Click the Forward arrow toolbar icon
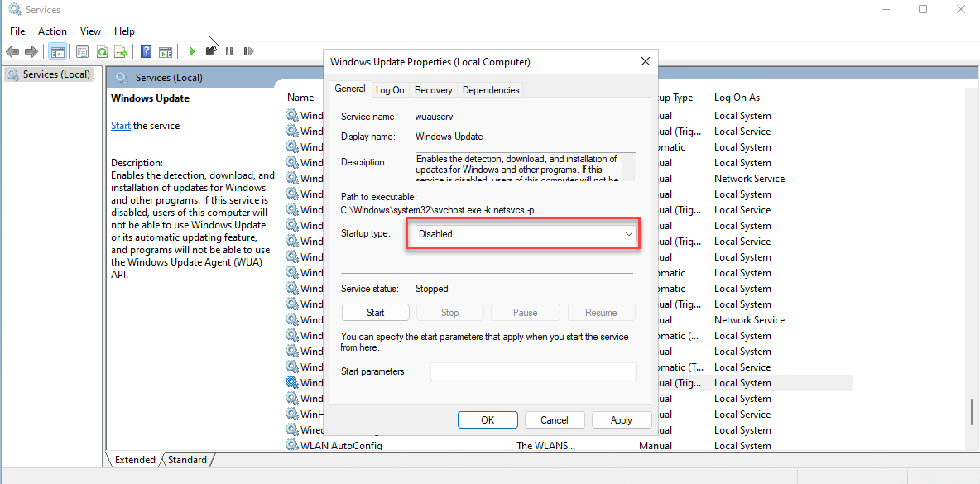Screen dimensions: 980x484 tap(31, 51)
